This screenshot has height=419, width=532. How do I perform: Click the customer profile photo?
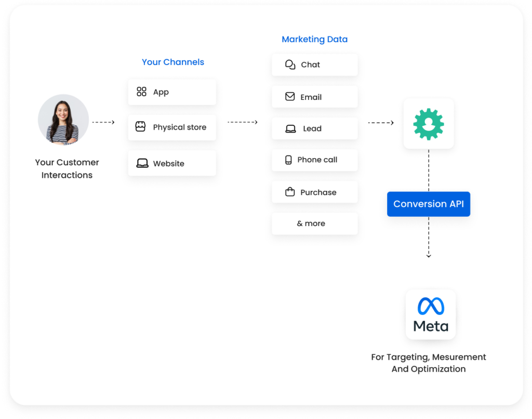pyautogui.click(x=63, y=120)
